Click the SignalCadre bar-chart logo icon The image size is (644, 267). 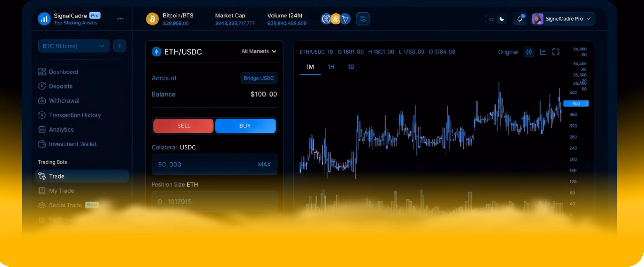[44, 19]
